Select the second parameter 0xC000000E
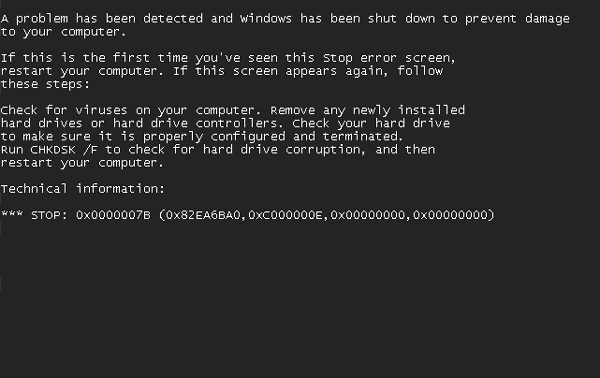Screen dimensions: 600x378 pos(285,215)
